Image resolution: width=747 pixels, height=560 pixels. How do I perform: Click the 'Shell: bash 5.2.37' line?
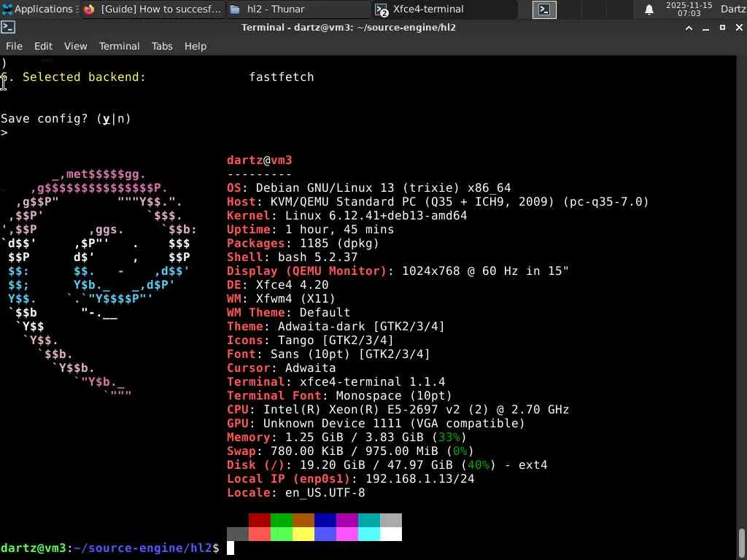pos(292,257)
